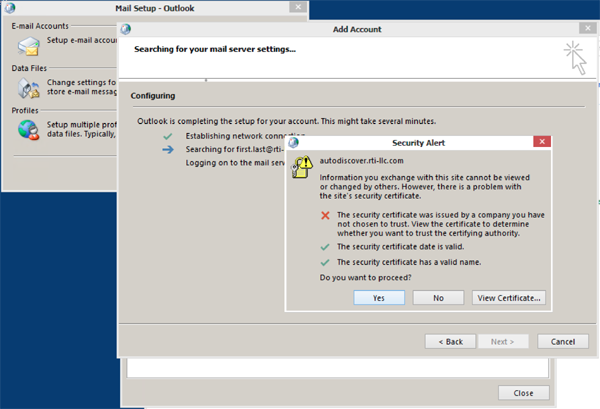Open View Certificate in the Security Alert
This screenshot has width=600, height=409.
(509, 298)
